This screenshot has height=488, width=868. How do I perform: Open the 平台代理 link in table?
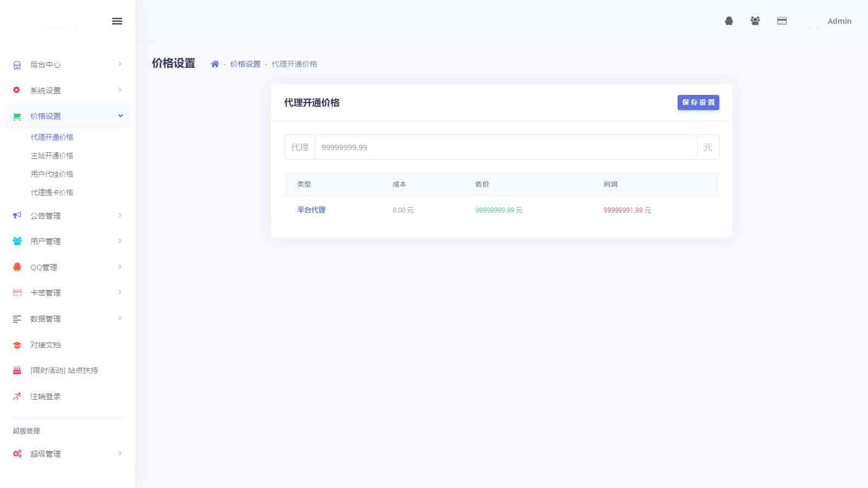coord(311,210)
